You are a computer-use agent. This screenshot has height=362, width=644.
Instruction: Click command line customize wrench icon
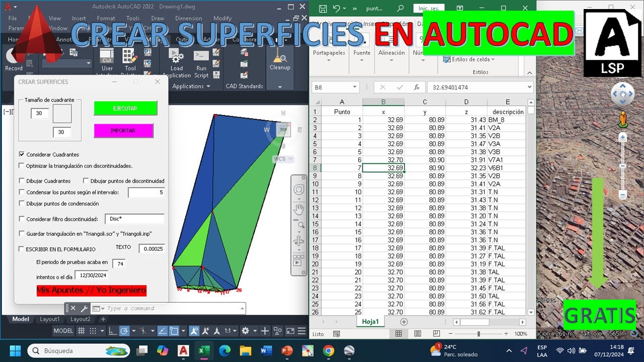coord(84,308)
